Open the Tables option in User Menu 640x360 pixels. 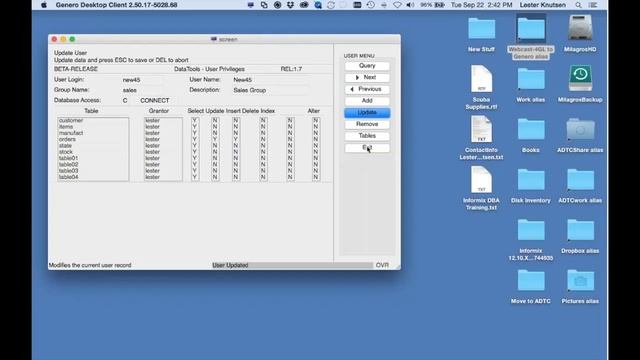[367, 136]
